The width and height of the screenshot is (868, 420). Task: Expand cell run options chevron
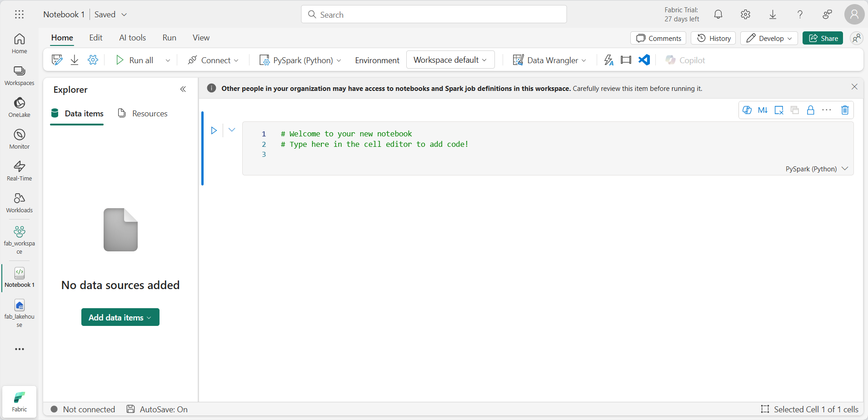click(x=232, y=130)
